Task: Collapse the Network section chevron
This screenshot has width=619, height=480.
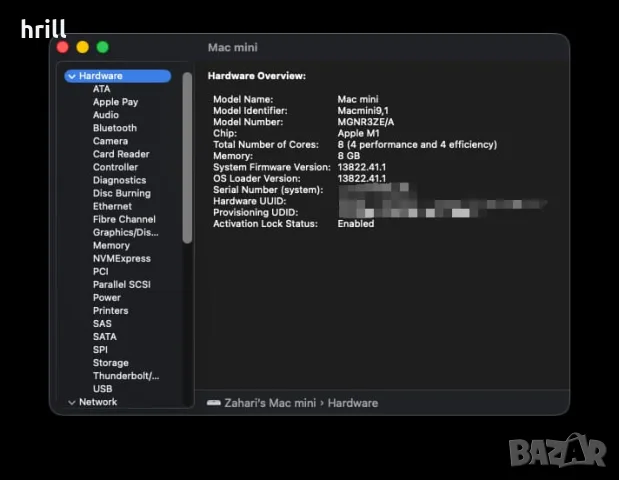Action: click(72, 402)
